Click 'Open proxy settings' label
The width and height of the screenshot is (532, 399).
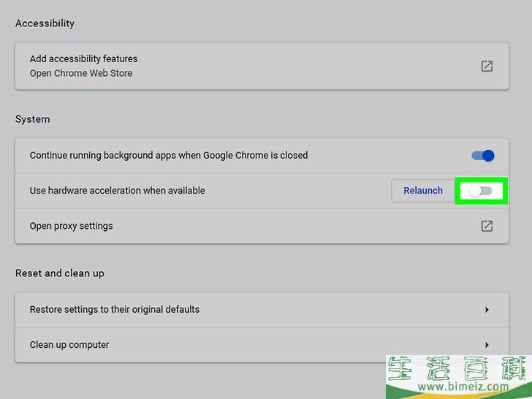(72, 226)
